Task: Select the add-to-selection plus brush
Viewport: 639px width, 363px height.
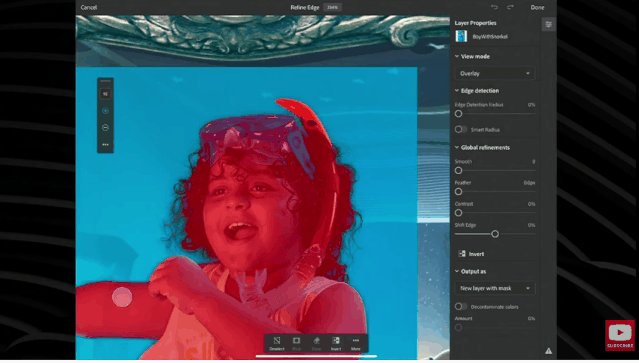Action: coord(105,111)
